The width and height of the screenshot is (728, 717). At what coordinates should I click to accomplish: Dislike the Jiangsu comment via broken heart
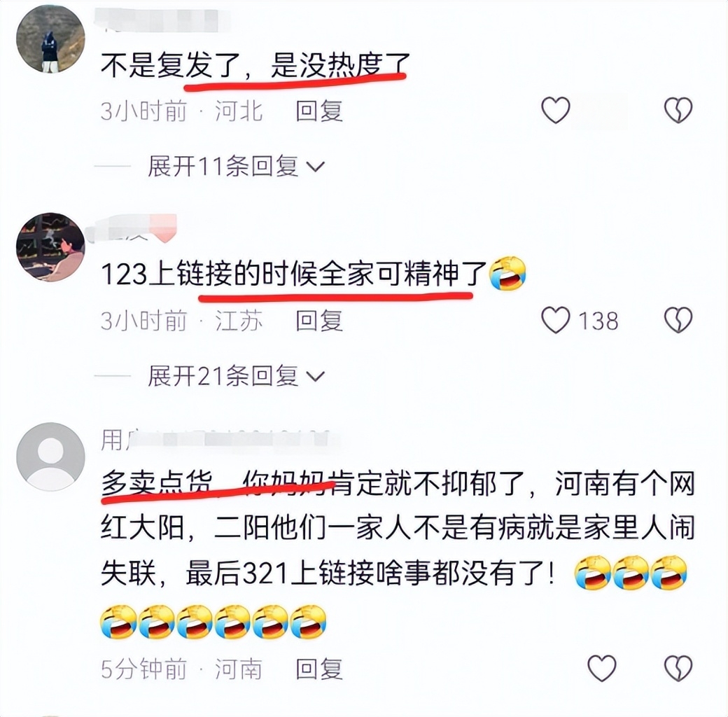tap(678, 320)
